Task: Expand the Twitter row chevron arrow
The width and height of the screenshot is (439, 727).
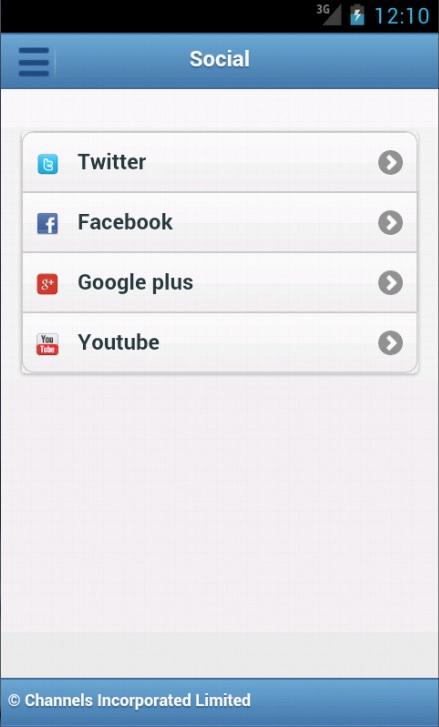Action: (x=390, y=162)
